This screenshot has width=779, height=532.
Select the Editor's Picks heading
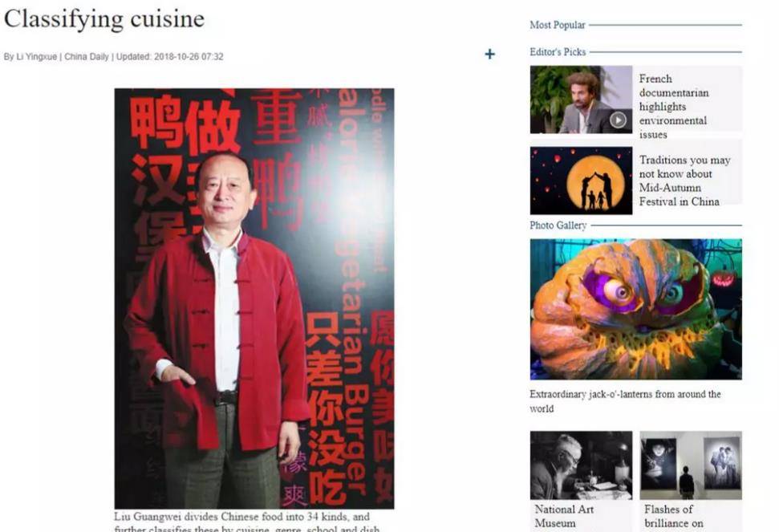coord(558,51)
